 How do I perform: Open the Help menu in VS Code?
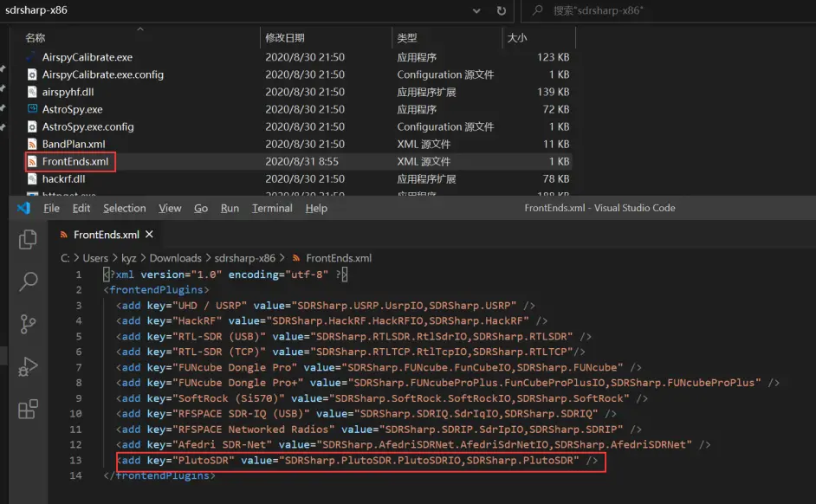pos(316,208)
